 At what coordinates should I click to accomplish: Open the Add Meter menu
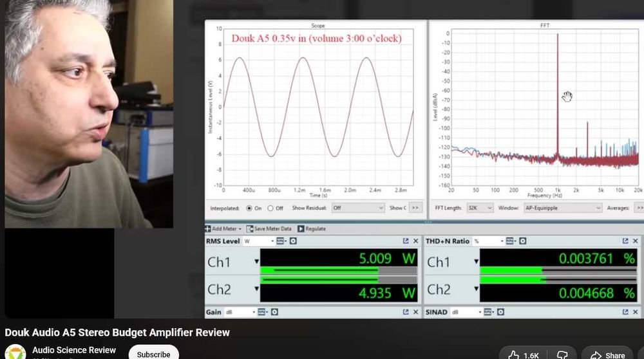point(223,229)
